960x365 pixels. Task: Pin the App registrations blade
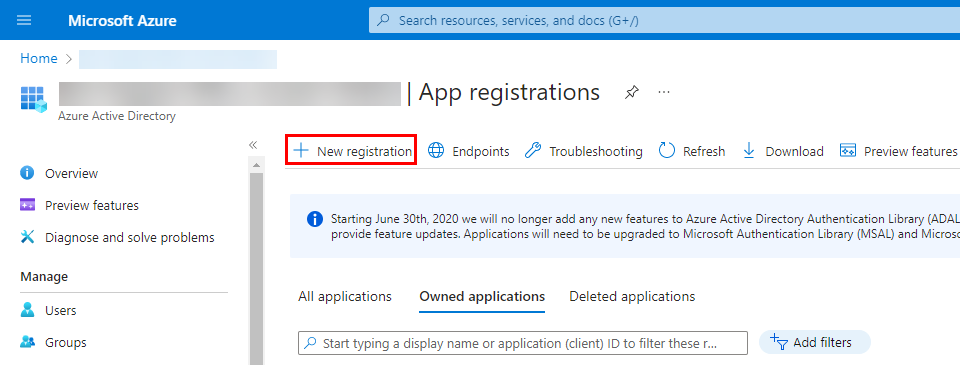tap(631, 92)
